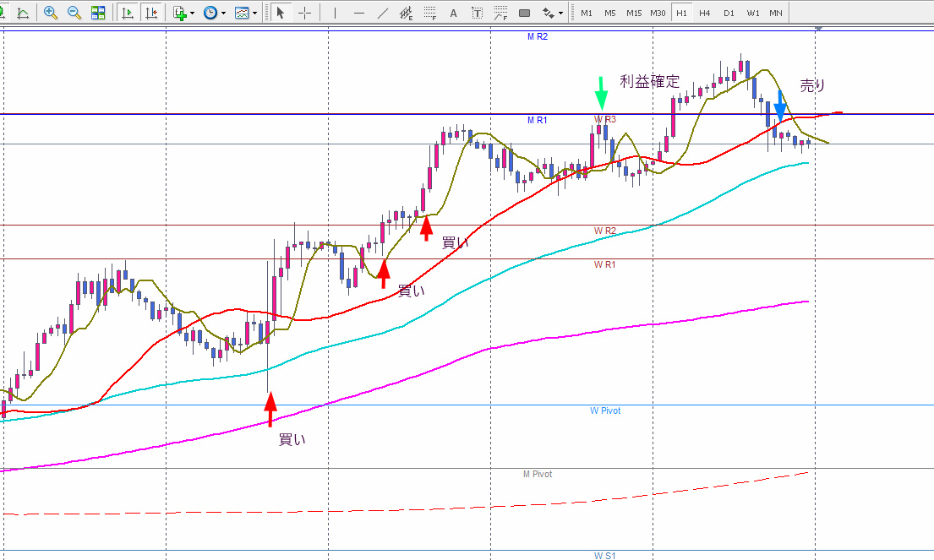Select the horizontal line drawing tool
Image resolution: width=934 pixels, height=560 pixels.
358,13
